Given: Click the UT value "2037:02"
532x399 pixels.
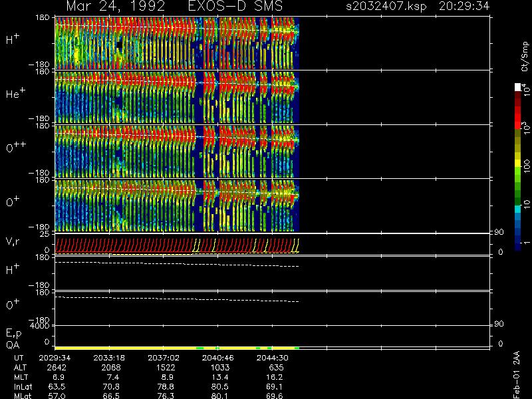Looking at the screenshot, I should point(164,358).
